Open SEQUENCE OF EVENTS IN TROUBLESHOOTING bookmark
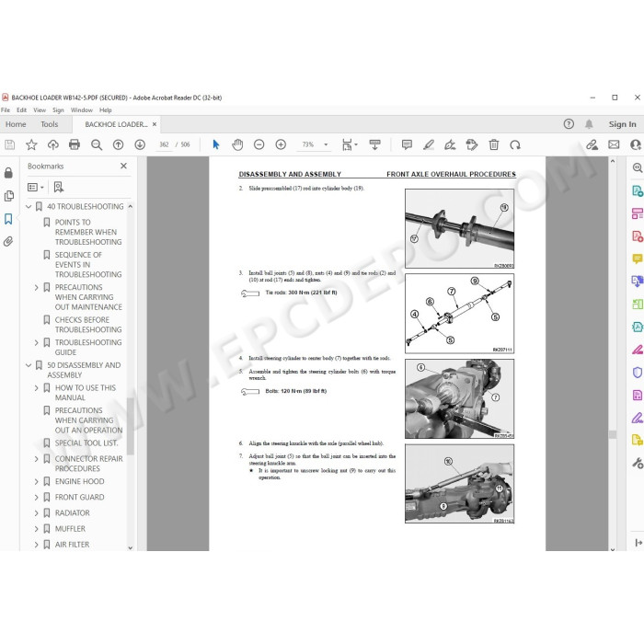 (88, 265)
